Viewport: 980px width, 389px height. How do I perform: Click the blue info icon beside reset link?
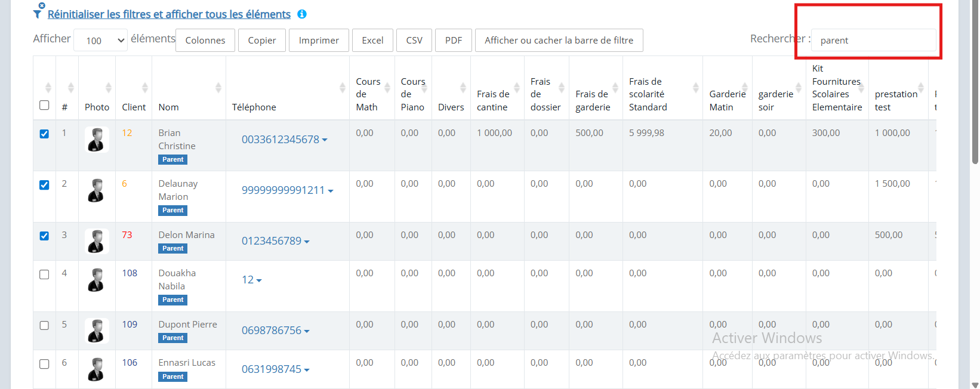[302, 14]
